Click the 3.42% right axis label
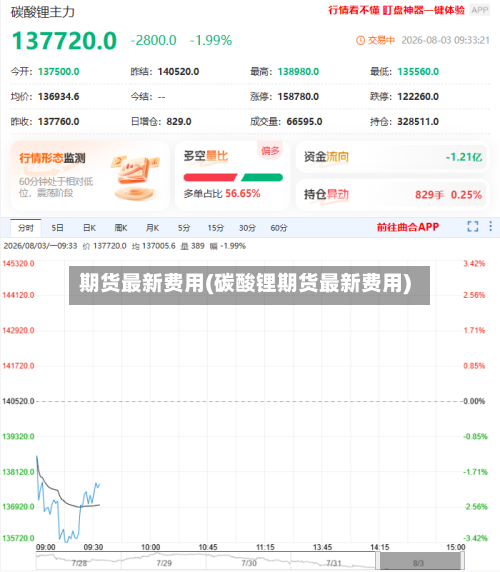The image size is (500, 572). (474, 263)
